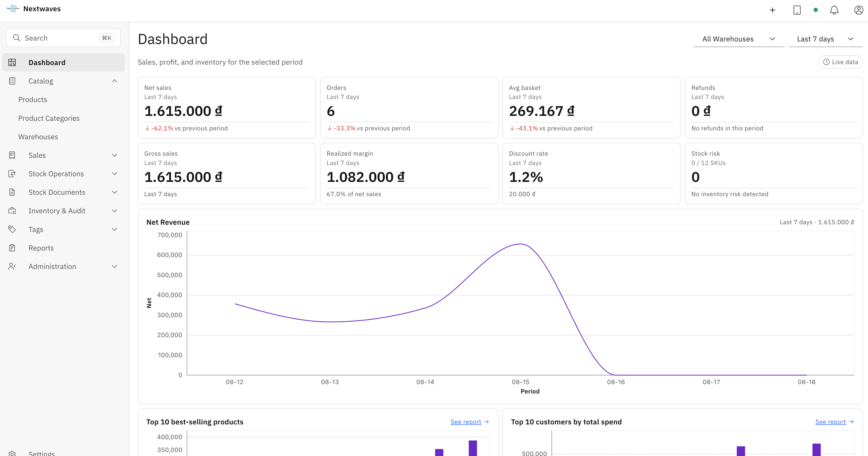Expand the Inventory & Audit chevron
This screenshot has width=868, height=456.
click(115, 211)
